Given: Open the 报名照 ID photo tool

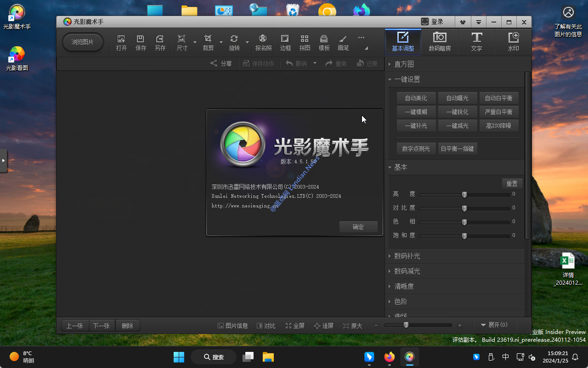Looking at the screenshot, I should tap(263, 43).
